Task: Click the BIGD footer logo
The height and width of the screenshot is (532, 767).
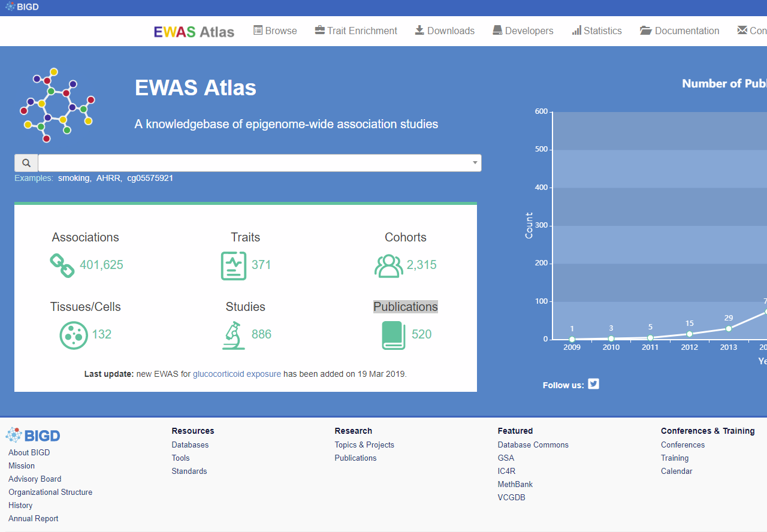Action: coord(33,436)
